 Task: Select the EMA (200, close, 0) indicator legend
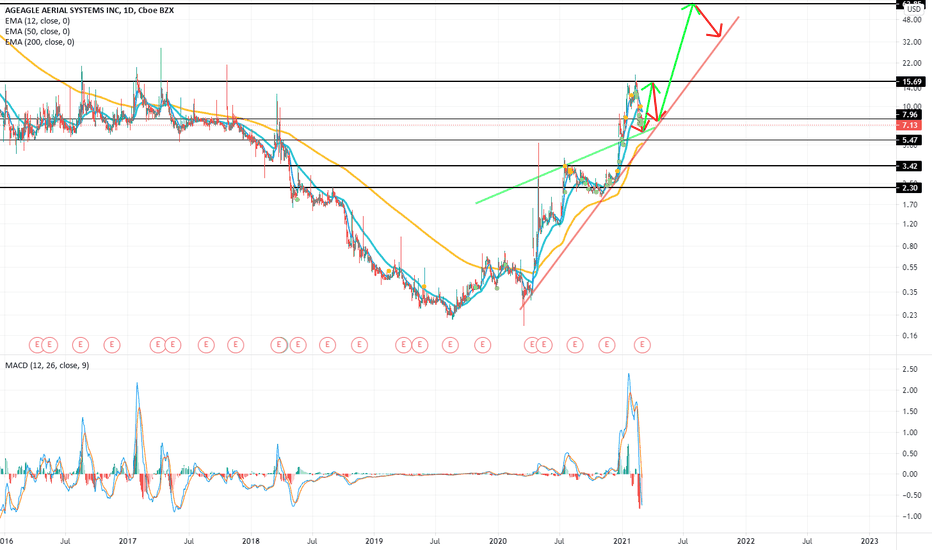pos(40,42)
